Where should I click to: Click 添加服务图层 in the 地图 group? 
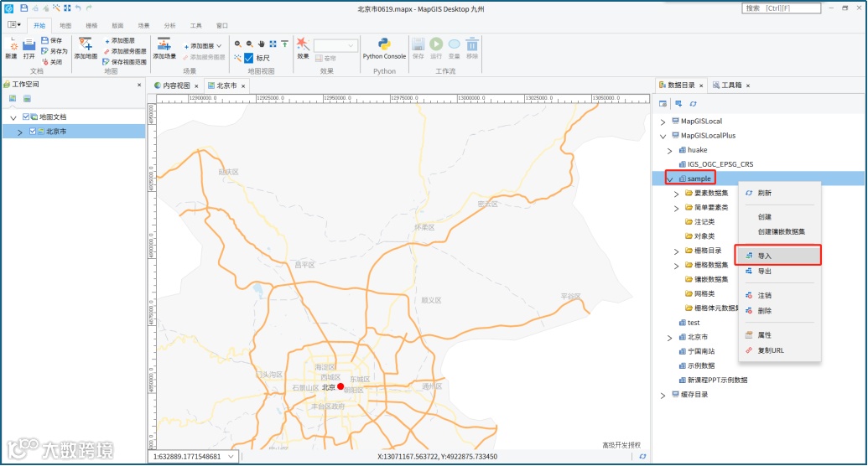pos(125,51)
